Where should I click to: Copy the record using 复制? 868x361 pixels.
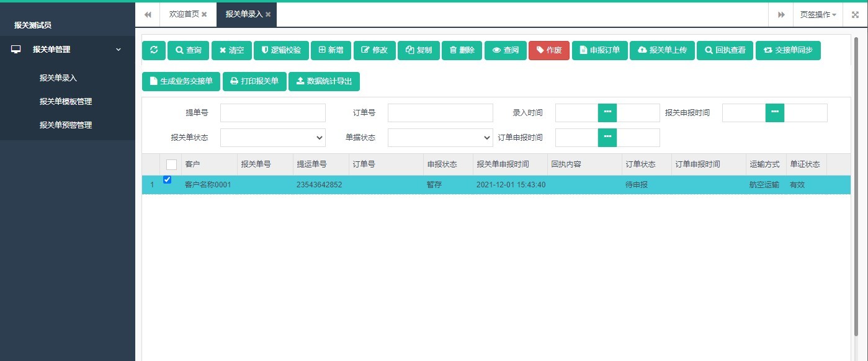coord(418,50)
